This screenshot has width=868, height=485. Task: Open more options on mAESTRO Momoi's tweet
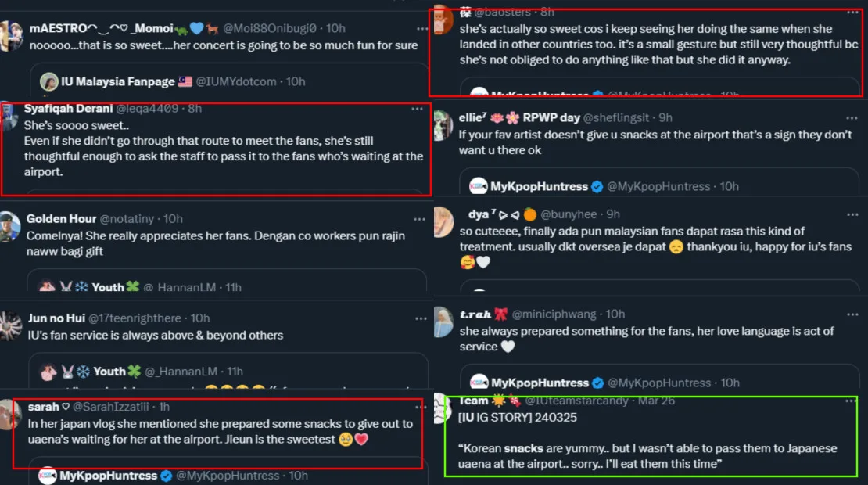pyautogui.click(x=422, y=28)
